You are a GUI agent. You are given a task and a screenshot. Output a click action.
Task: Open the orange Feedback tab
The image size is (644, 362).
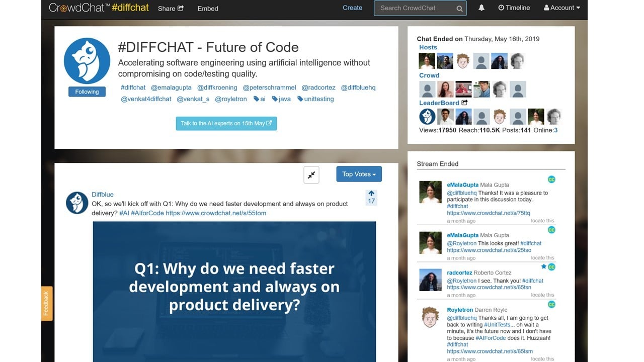47,304
